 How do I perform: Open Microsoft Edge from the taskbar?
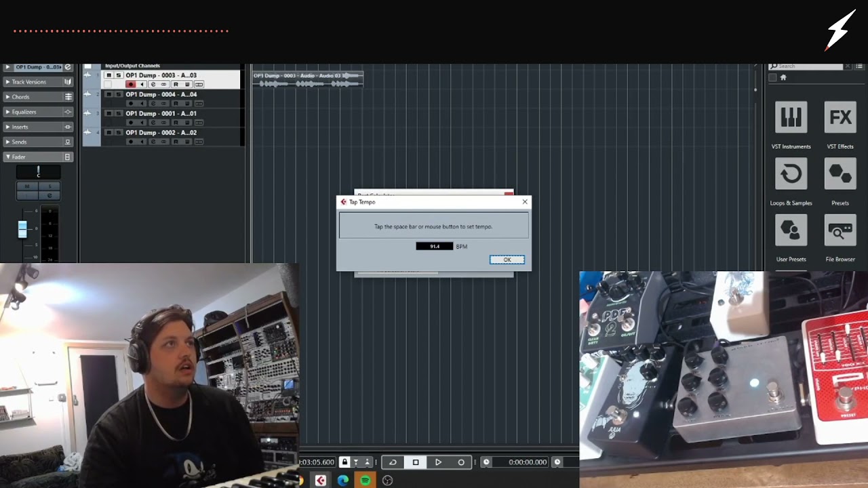343,481
